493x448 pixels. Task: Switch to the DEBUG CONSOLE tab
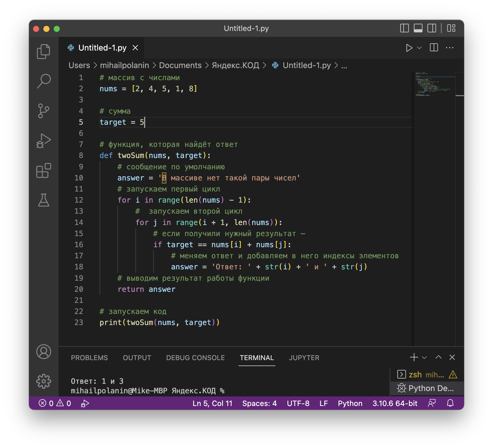tap(195, 358)
